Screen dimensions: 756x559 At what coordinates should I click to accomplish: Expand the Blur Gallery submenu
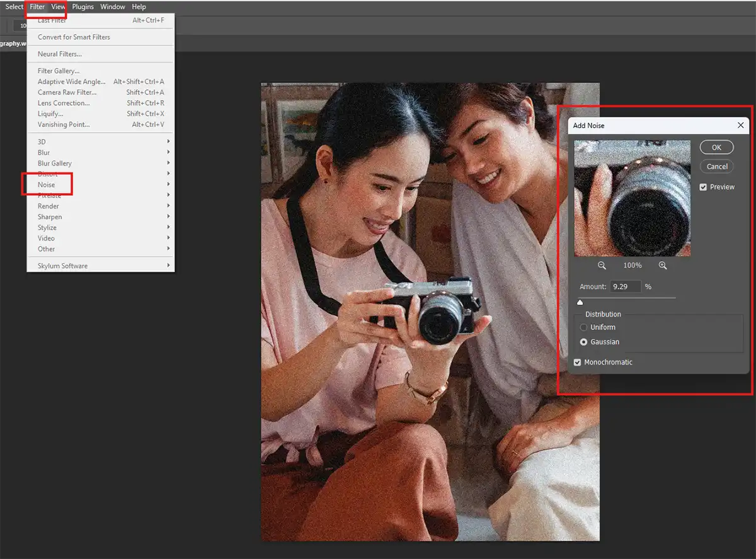pos(101,163)
